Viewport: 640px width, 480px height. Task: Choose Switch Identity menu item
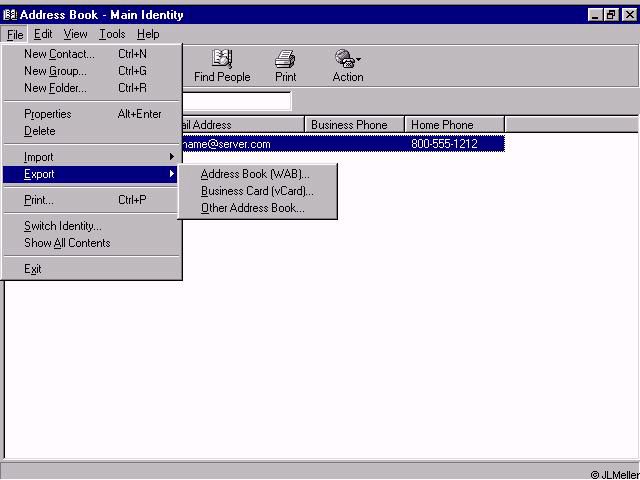coord(63,226)
